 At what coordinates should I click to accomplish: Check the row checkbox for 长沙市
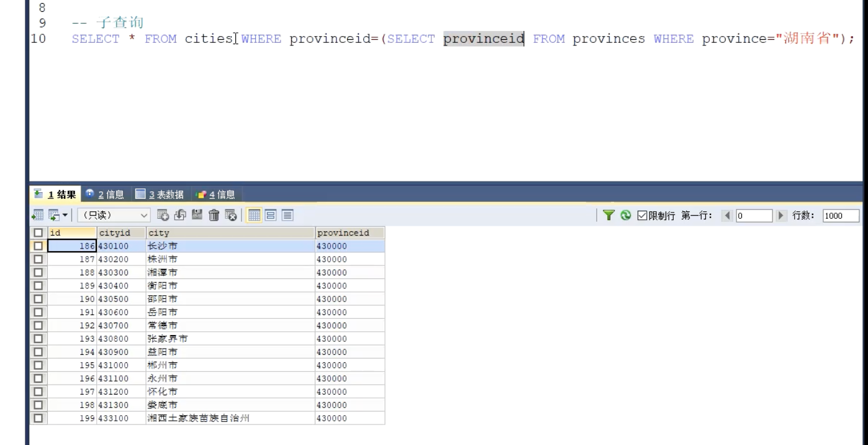(38, 246)
